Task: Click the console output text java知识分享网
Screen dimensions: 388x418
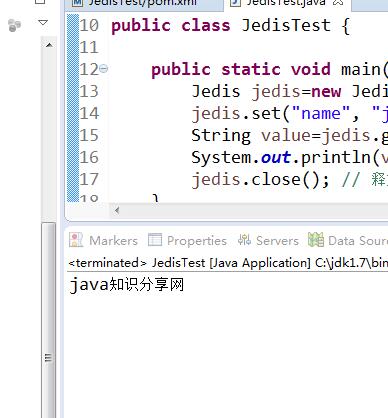Action: click(127, 285)
